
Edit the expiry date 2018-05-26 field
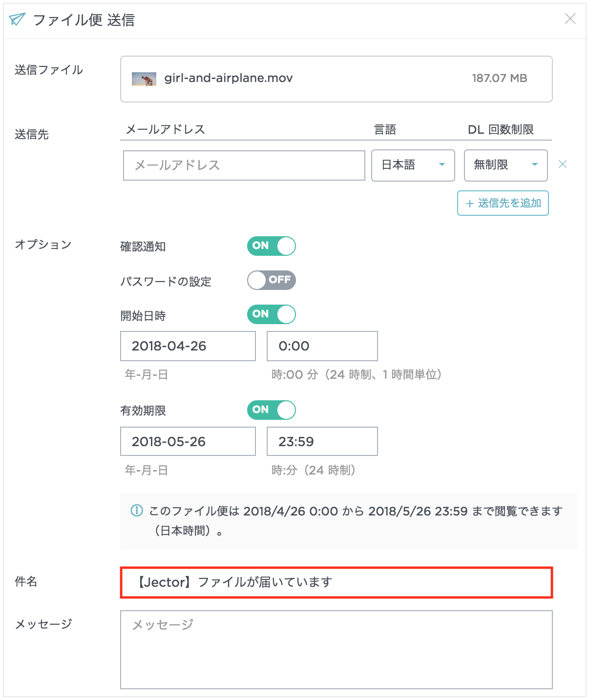[188, 441]
